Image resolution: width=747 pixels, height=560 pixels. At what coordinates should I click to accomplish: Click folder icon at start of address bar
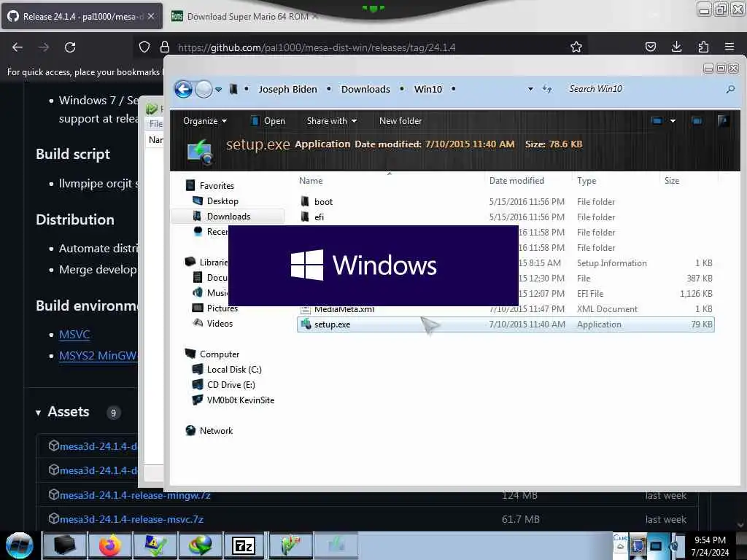233,89
